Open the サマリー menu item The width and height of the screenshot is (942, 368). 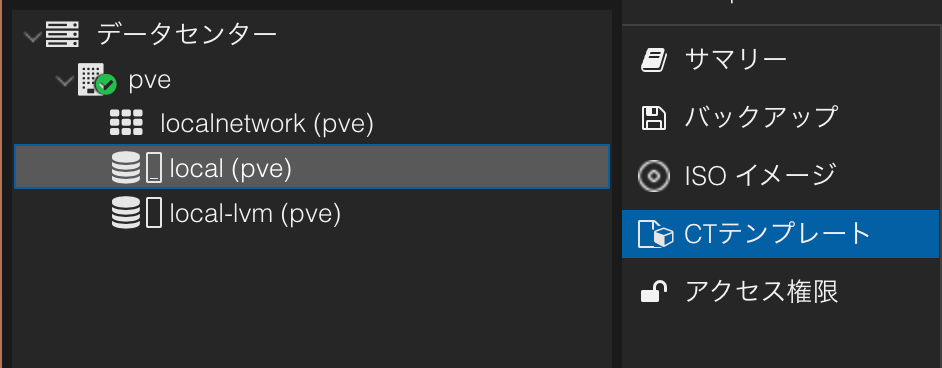[780, 60]
